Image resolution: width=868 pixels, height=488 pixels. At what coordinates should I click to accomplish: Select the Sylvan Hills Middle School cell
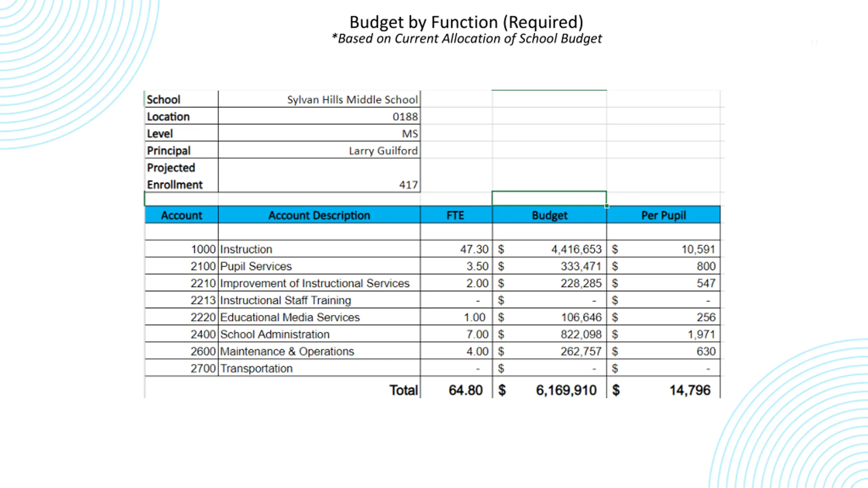point(352,100)
